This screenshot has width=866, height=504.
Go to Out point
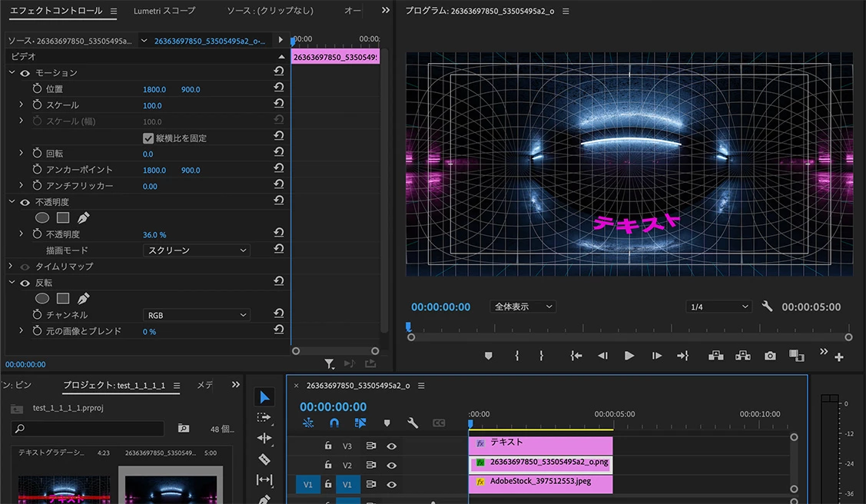tap(682, 356)
